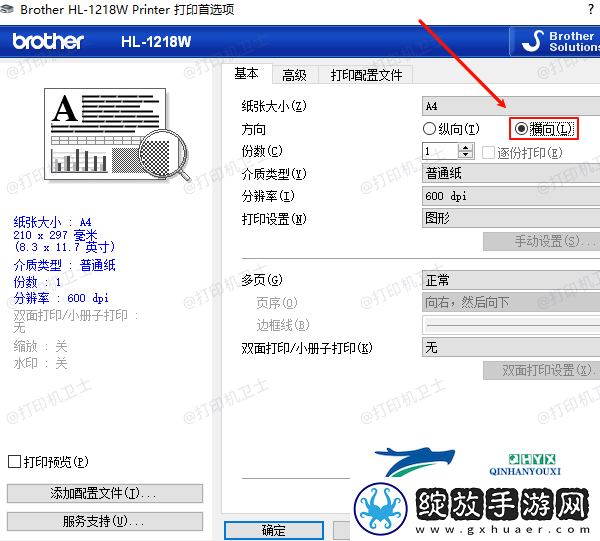Click the 双面打印设置 button
The width and height of the screenshot is (600, 541).
541,370
